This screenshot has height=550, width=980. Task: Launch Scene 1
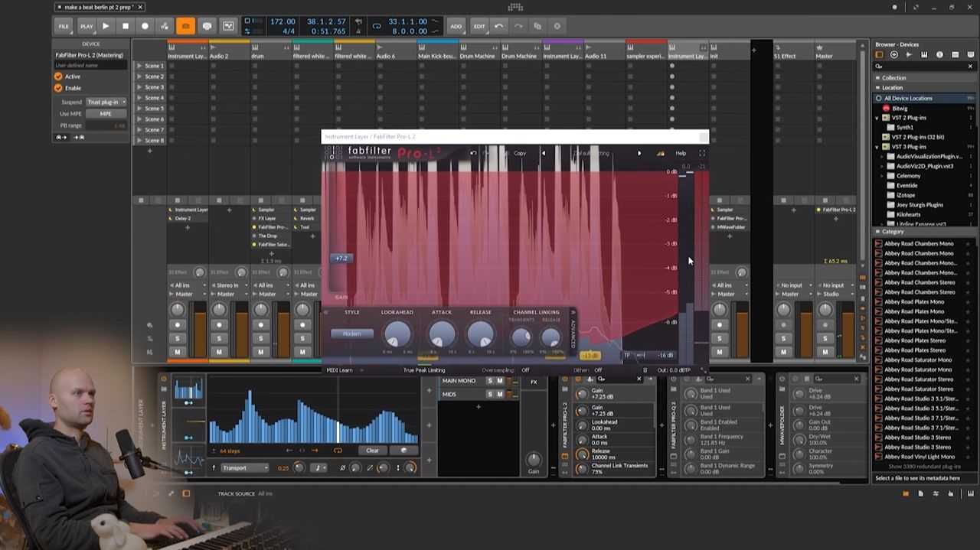(x=140, y=66)
